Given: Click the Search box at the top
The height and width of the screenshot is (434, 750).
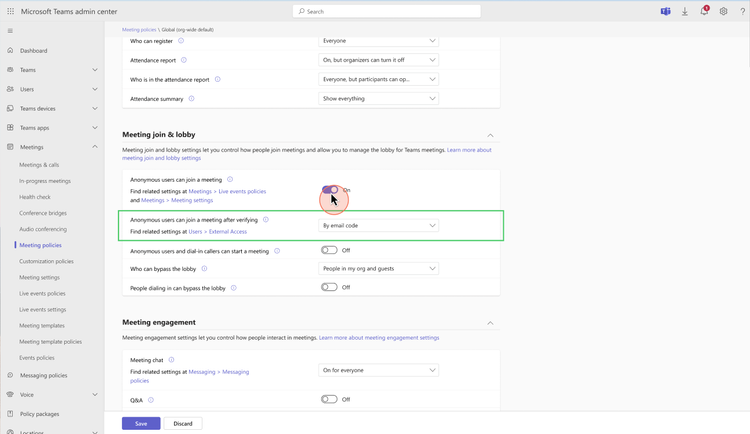Looking at the screenshot, I should coord(375,11).
